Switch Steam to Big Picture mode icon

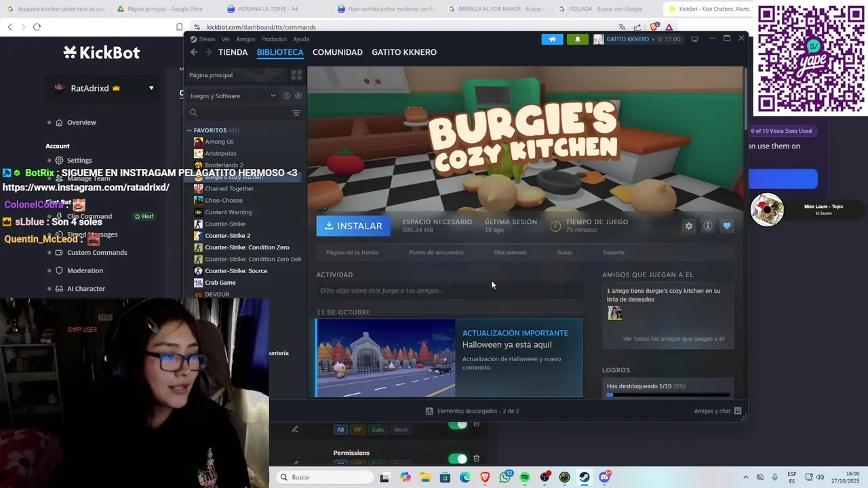[694, 39]
